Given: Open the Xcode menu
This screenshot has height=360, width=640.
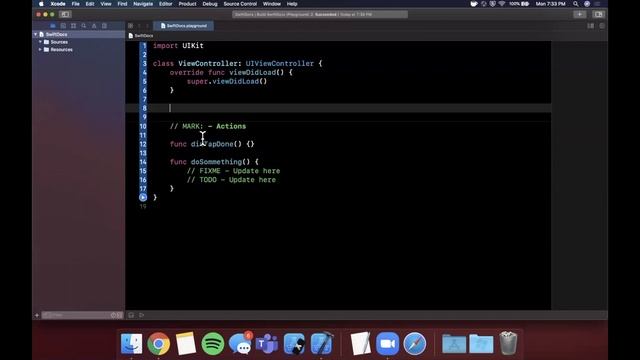Looking at the screenshot, I should coord(58,4).
